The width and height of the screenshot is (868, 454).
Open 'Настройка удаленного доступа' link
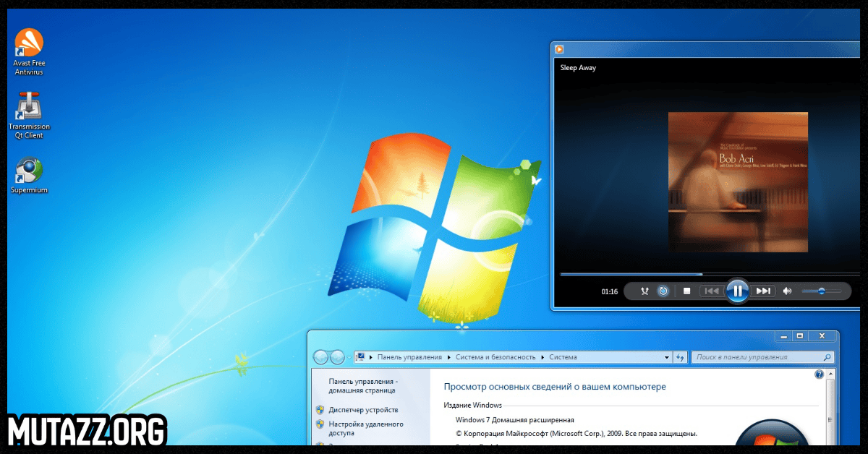[366, 429]
